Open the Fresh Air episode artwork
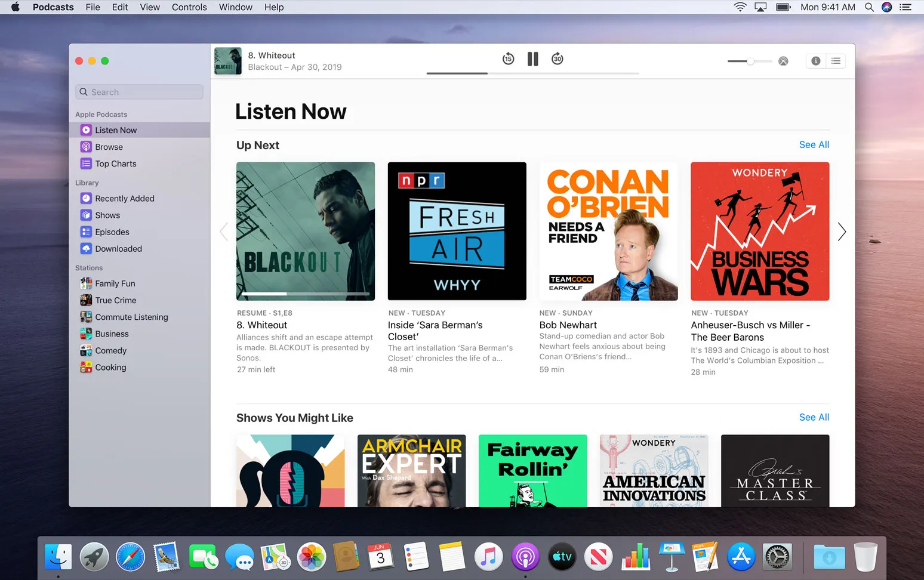The height and width of the screenshot is (580, 924). pos(457,232)
